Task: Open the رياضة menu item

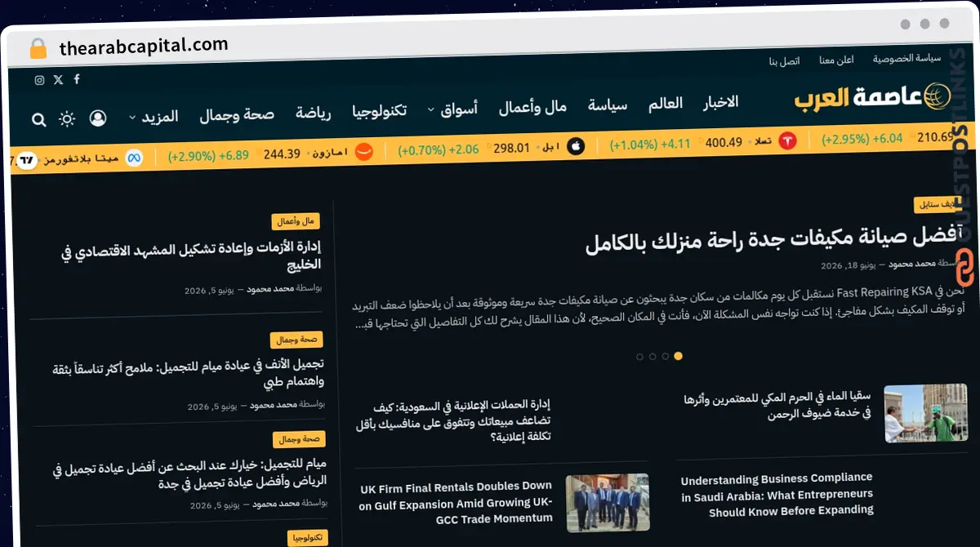Action: (x=314, y=113)
